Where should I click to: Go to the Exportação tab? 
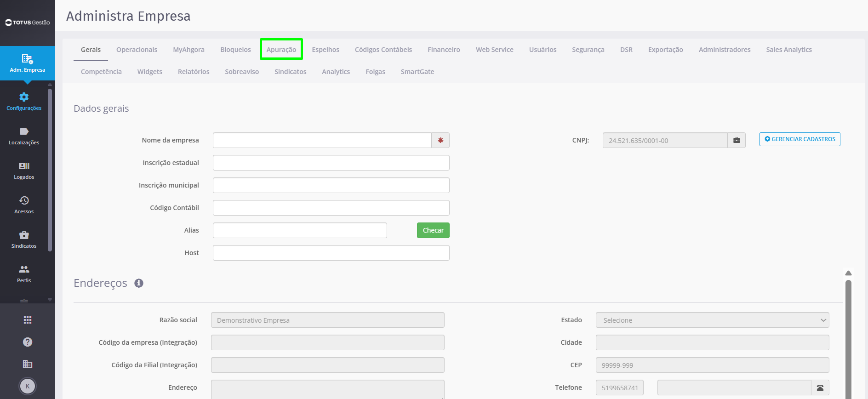coord(665,50)
